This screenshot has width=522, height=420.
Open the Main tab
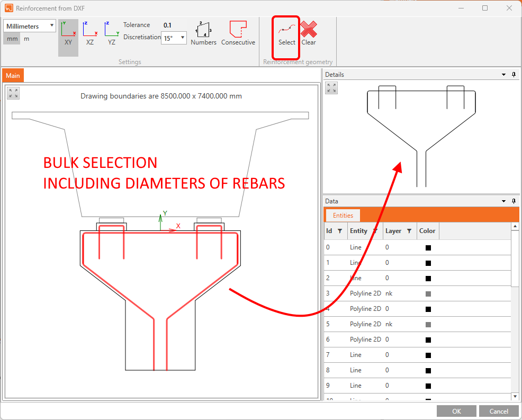point(13,76)
